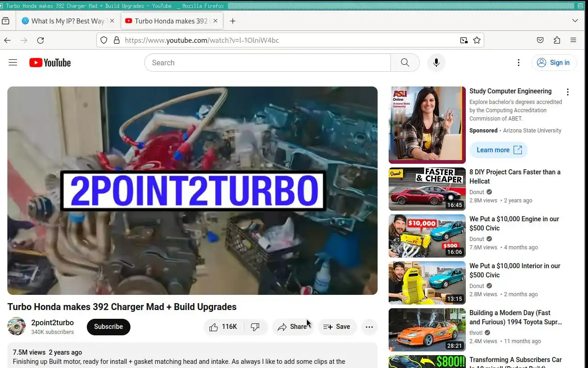The image size is (588, 368).
Task: Open $10,000 Engine in $500 Civic thumbnail
Action: tap(427, 236)
